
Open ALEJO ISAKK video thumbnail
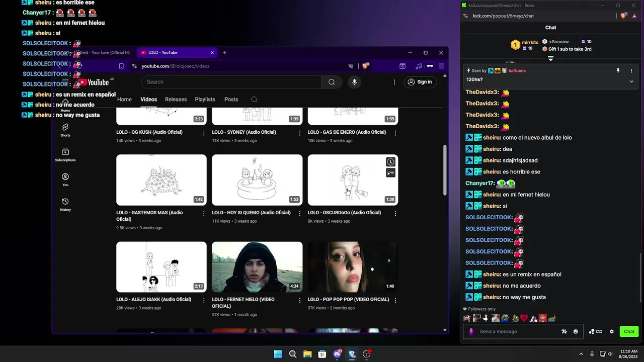pyautogui.click(x=162, y=267)
